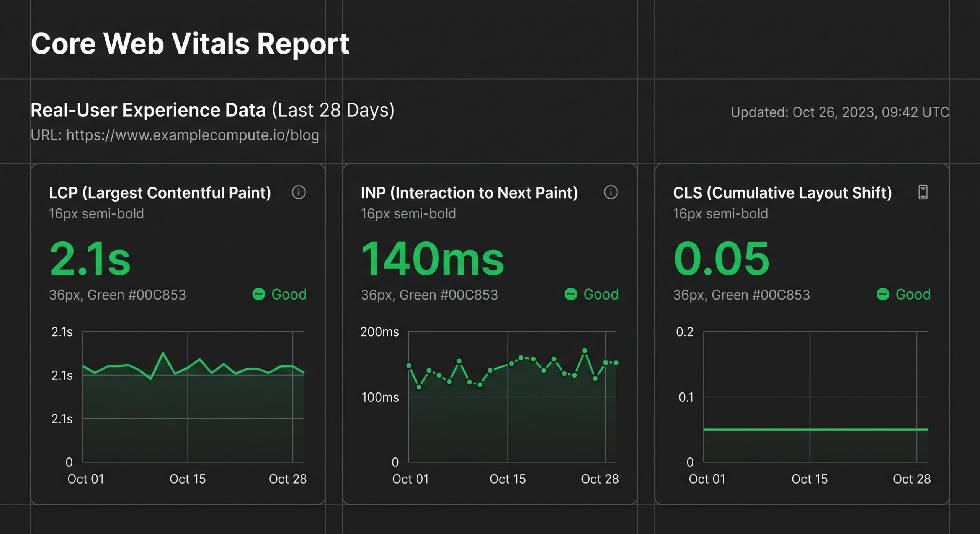Click the CLS (Cumulative Layout Shift) title

click(x=782, y=193)
